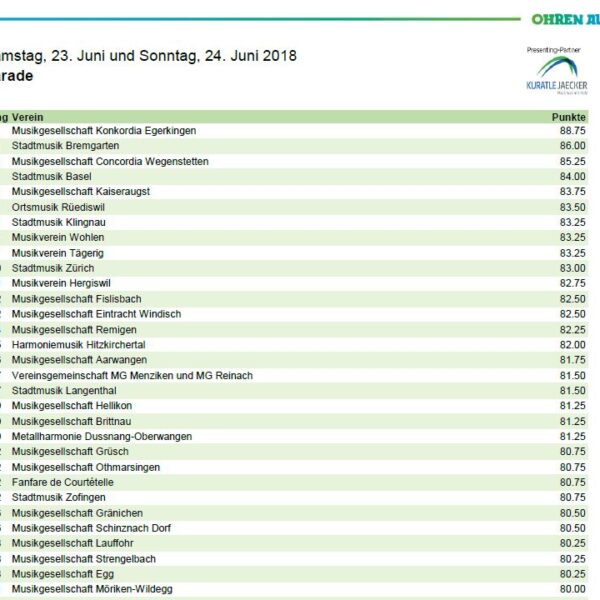Viewport: 600px width, 600px height.
Task: Click the Presenting-Partner label
Action: point(554,49)
